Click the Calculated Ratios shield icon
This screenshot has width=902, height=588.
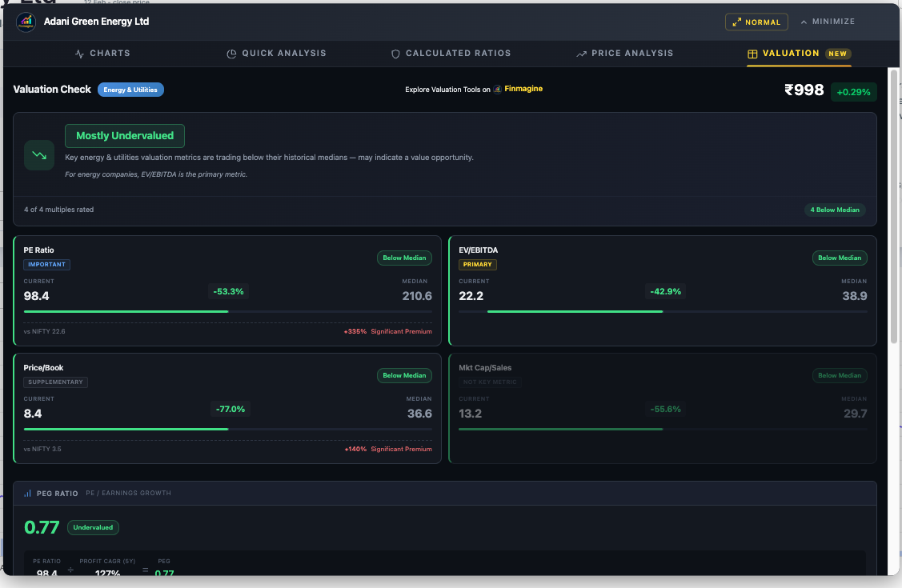coord(395,54)
